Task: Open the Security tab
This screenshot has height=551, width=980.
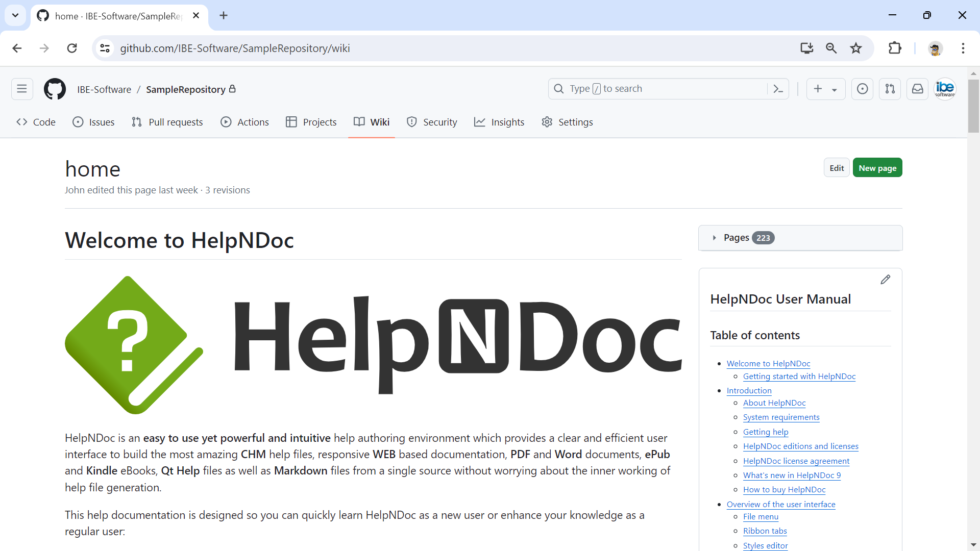Action: (x=432, y=122)
